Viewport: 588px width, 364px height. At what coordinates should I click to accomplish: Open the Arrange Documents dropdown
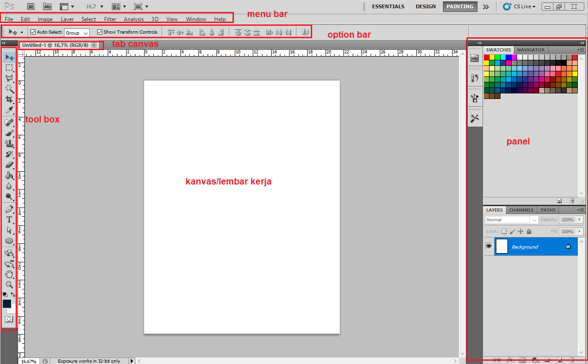coord(119,6)
